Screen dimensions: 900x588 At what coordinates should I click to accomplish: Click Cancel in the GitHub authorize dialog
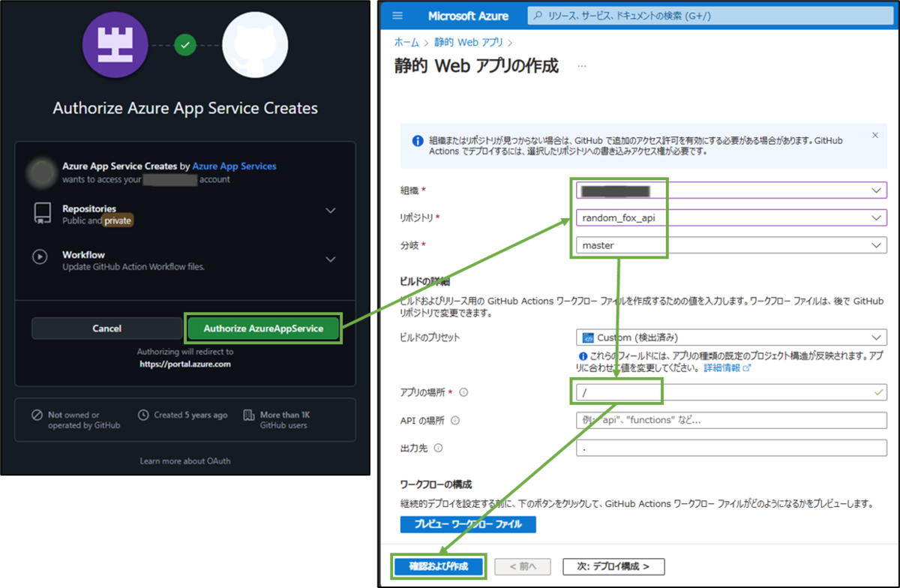(x=107, y=328)
